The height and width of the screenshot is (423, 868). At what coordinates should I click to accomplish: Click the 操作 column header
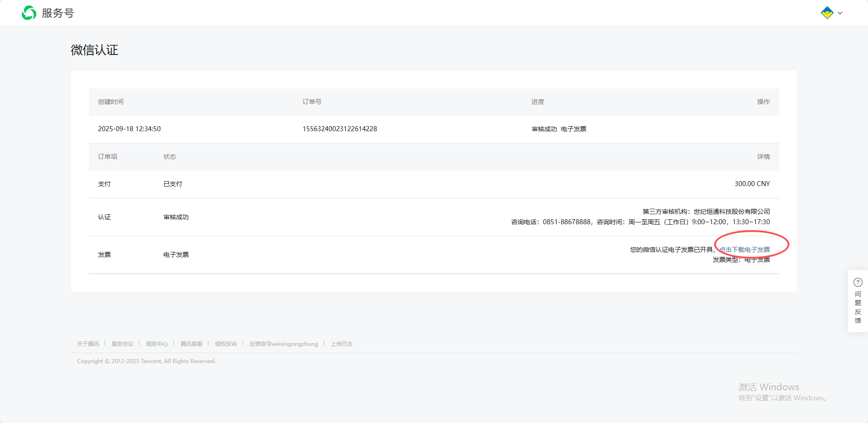[764, 102]
